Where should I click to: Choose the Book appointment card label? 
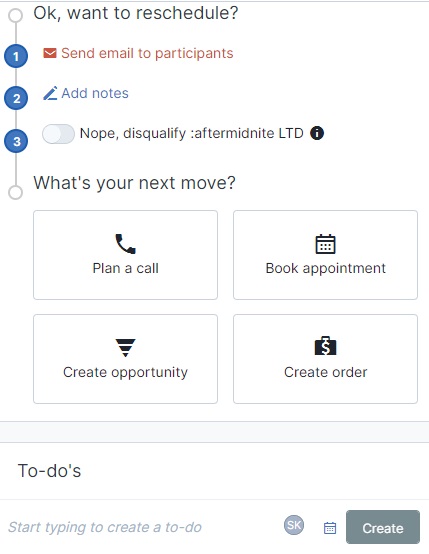(x=325, y=269)
